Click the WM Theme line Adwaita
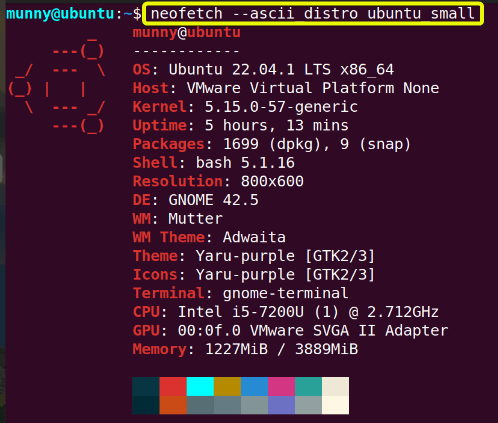Image resolution: width=498 pixels, height=423 pixels. (x=209, y=238)
